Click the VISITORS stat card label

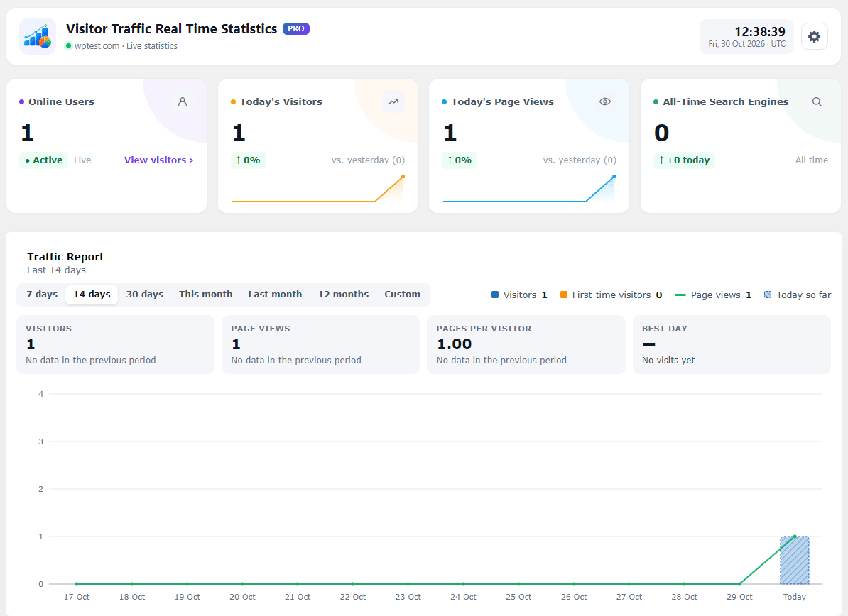point(49,329)
